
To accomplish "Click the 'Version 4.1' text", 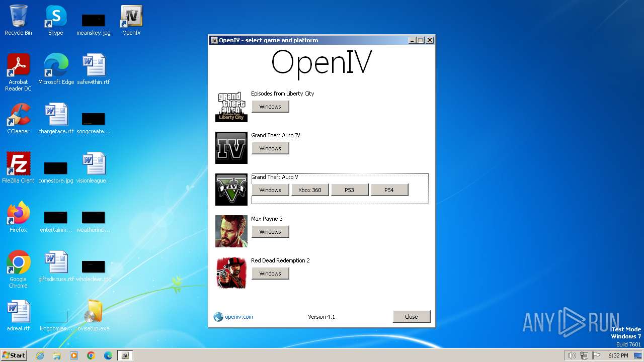I will (x=321, y=317).
